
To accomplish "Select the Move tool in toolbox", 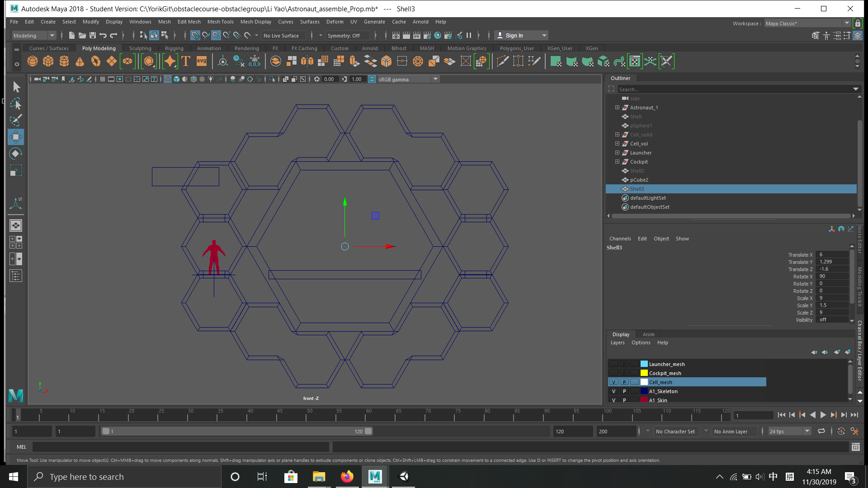I will coord(15,137).
